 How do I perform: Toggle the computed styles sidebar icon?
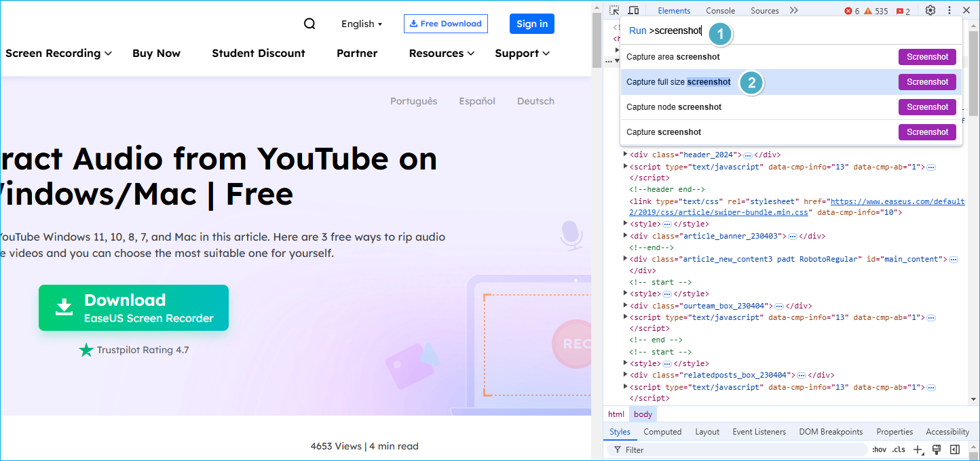tap(955, 449)
